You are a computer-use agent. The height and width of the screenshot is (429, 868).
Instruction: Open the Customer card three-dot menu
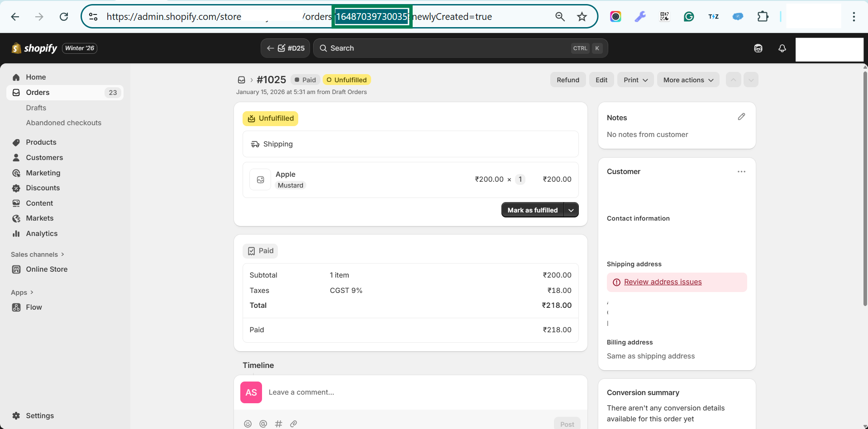click(x=741, y=172)
